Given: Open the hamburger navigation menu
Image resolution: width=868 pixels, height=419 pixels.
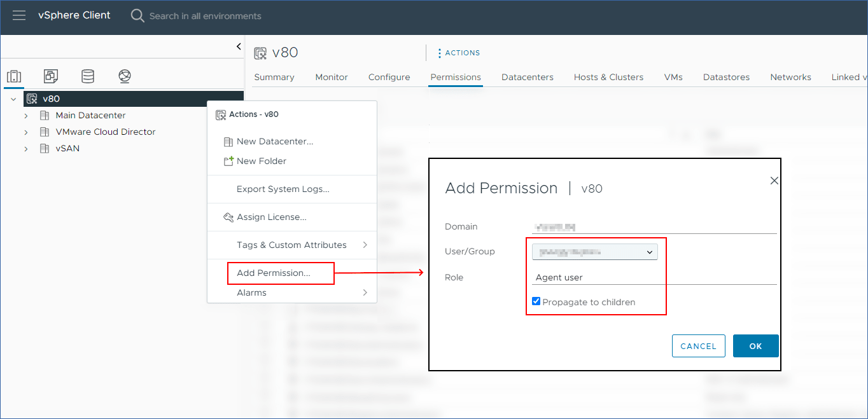Looking at the screenshot, I should (19, 15).
